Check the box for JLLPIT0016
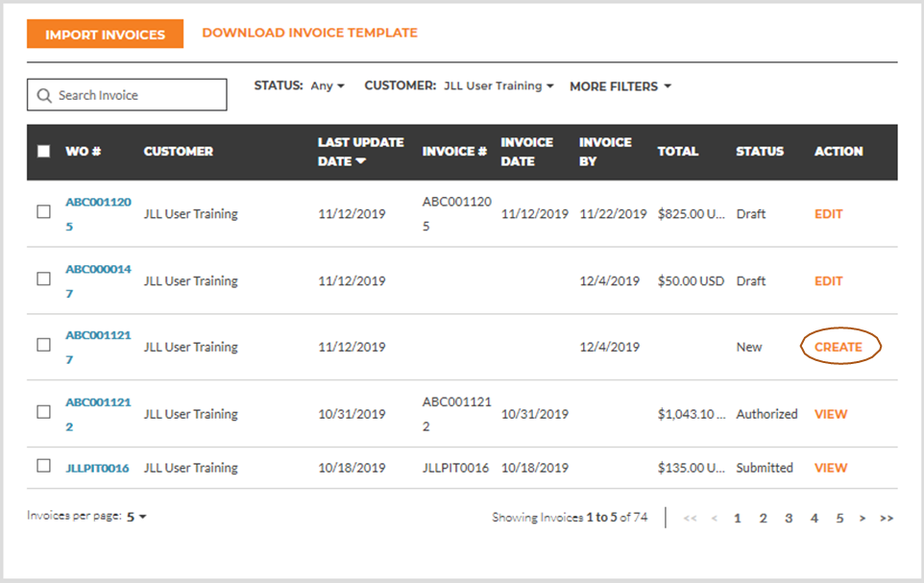 [x=43, y=466]
